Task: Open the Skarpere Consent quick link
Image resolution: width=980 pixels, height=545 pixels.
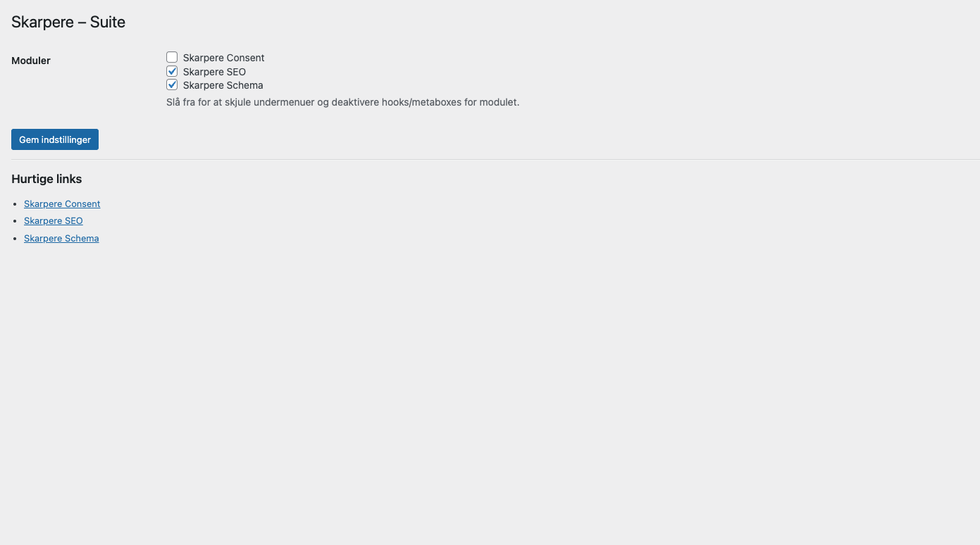Action: click(62, 203)
